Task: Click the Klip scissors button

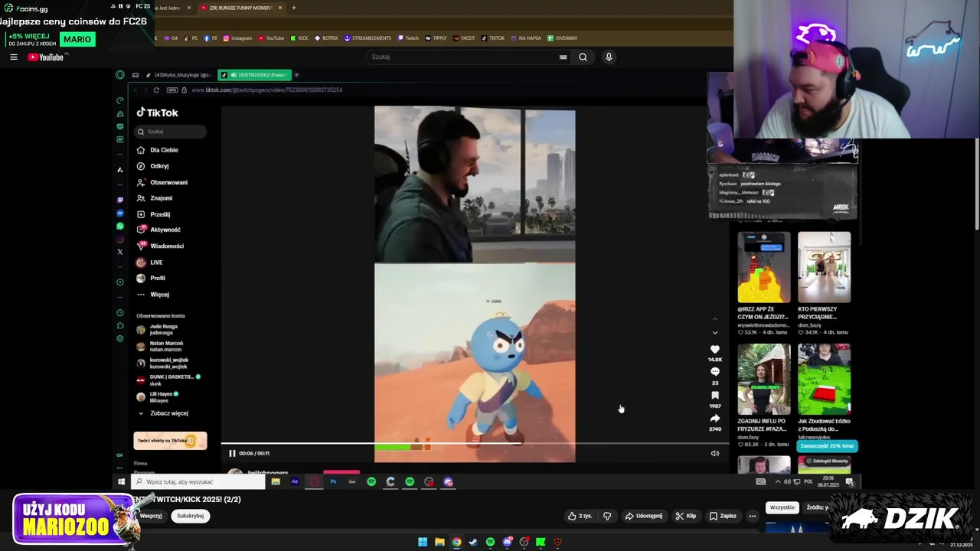Action: 686,516
